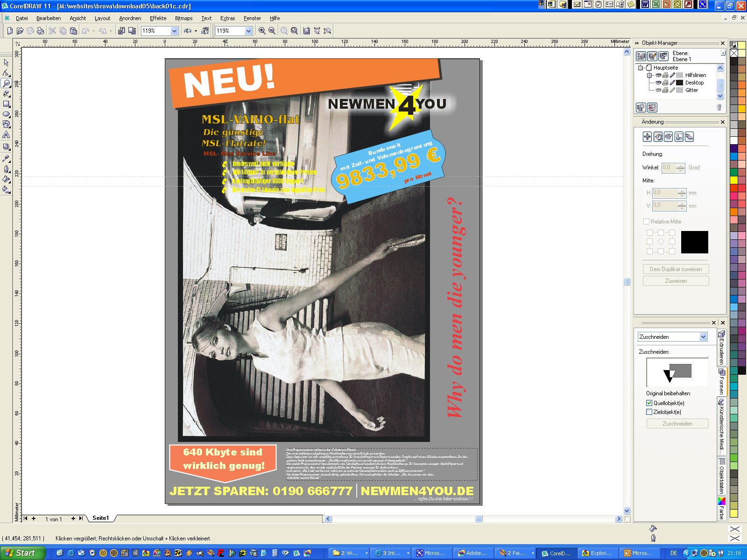Open the Effekte menu
The image size is (747, 560).
tap(158, 18)
